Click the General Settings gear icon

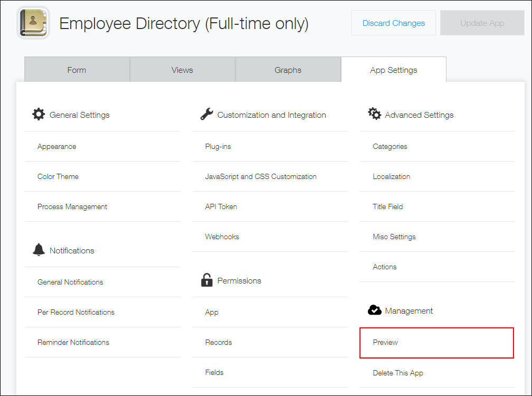click(x=39, y=114)
